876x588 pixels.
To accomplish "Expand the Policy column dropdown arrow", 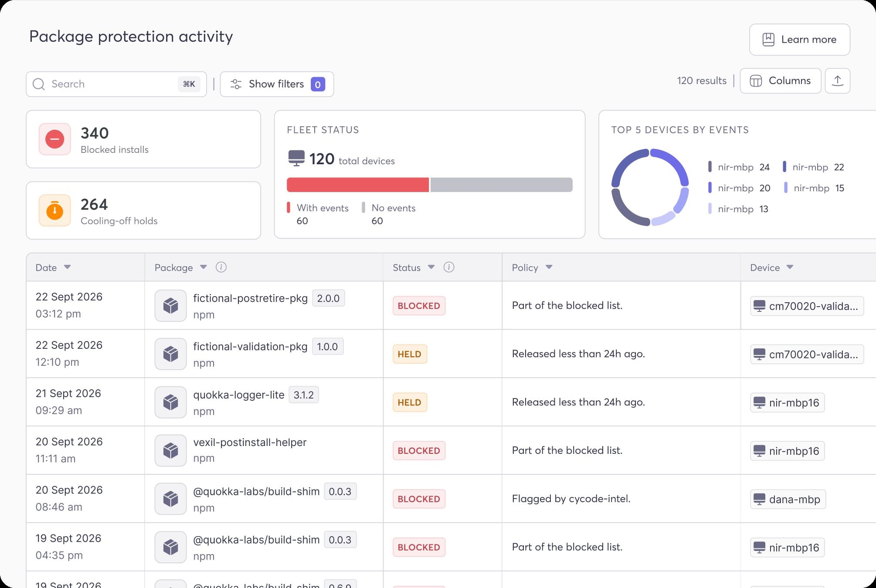I will pos(549,267).
